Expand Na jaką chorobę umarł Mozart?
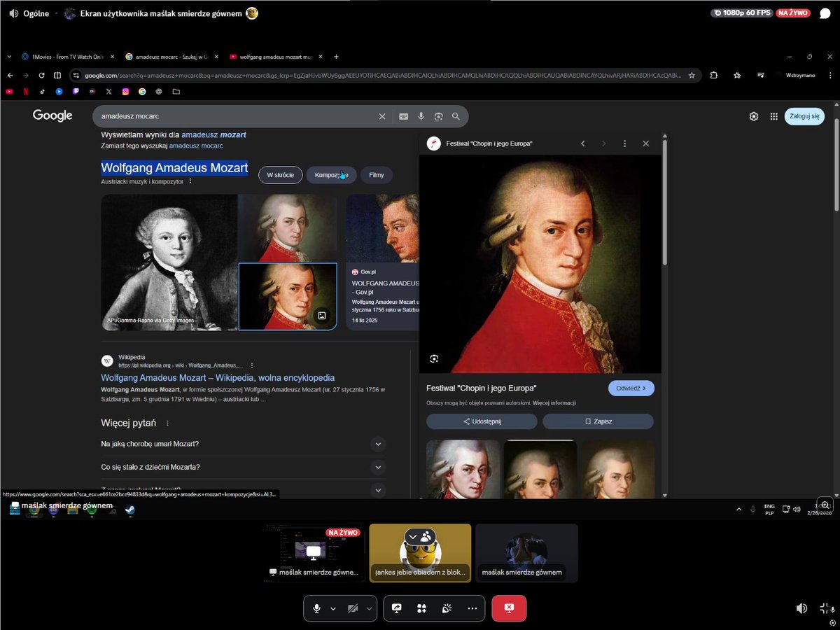 click(243, 444)
